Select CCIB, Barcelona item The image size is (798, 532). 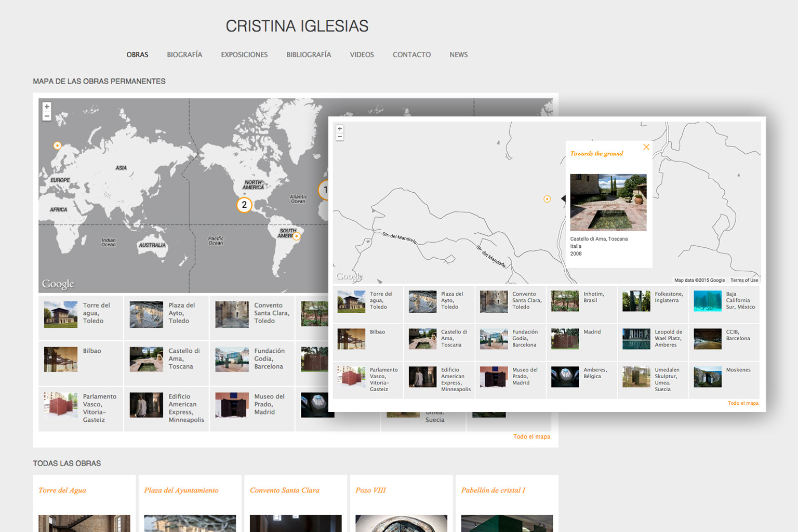pyautogui.click(x=724, y=342)
